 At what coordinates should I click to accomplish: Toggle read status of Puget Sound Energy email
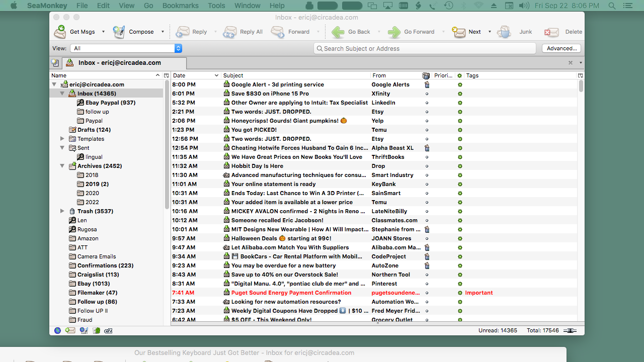coord(459,293)
